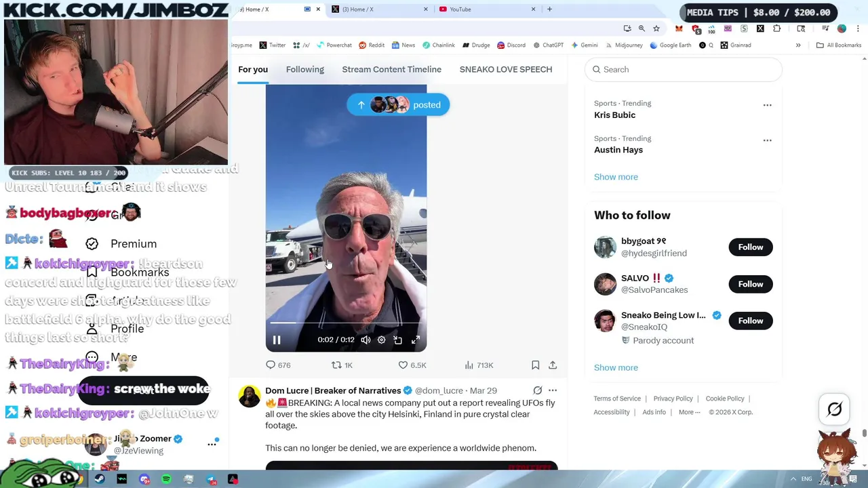
Task: Open Terms of Service link
Action: [617, 399]
